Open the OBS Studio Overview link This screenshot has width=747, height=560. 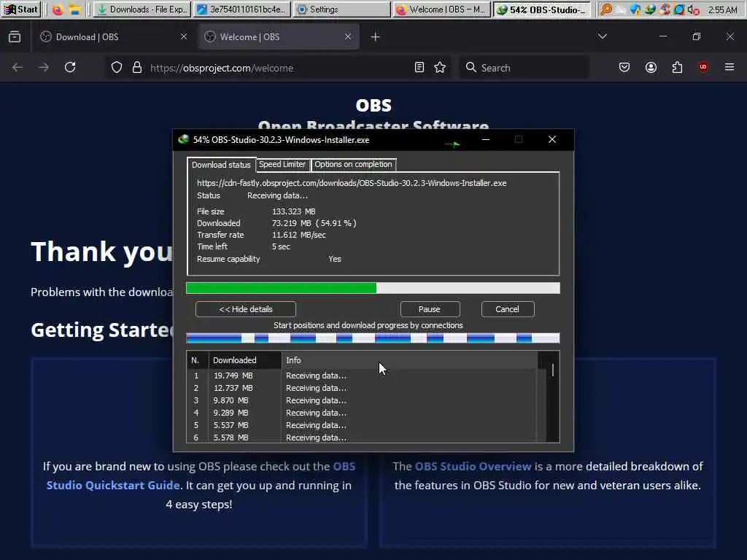point(473,466)
